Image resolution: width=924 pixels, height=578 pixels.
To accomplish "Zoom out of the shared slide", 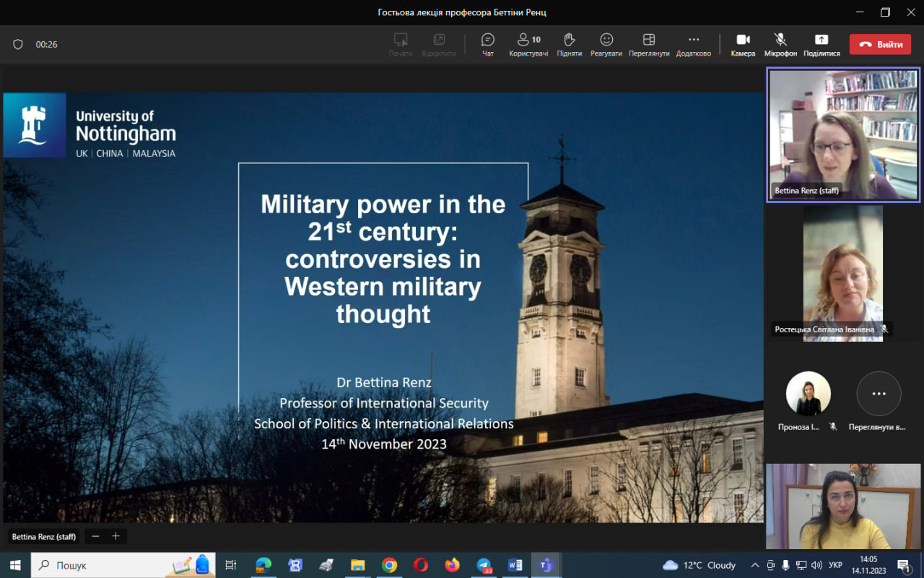I will pos(95,536).
